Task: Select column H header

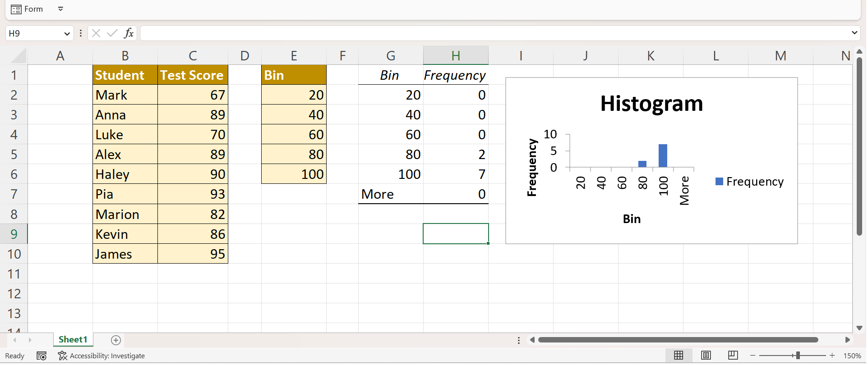Action: pyautogui.click(x=456, y=56)
